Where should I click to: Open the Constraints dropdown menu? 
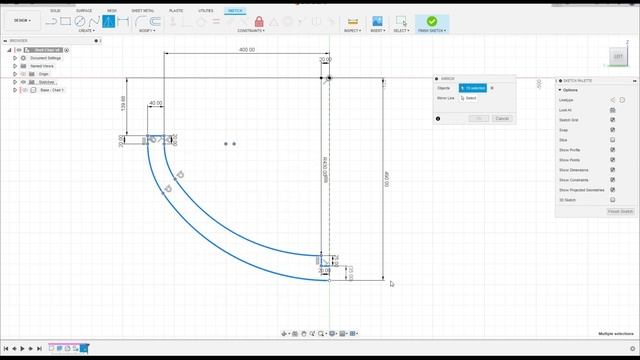[251, 31]
